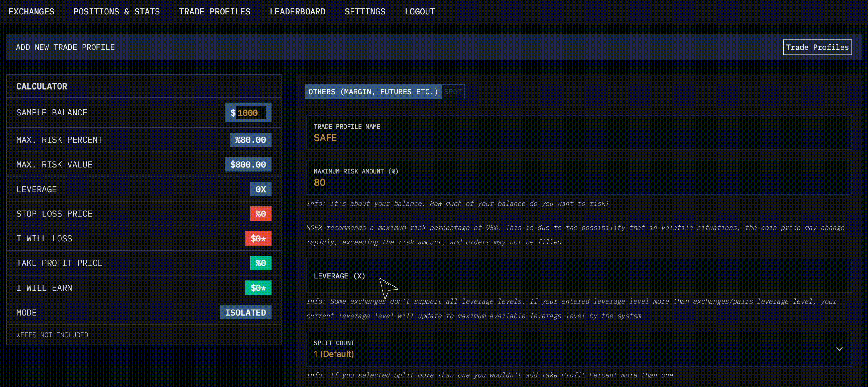Click the Split Count chevron arrow
Viewport: 868px width, 387px height.
point(839,349)
